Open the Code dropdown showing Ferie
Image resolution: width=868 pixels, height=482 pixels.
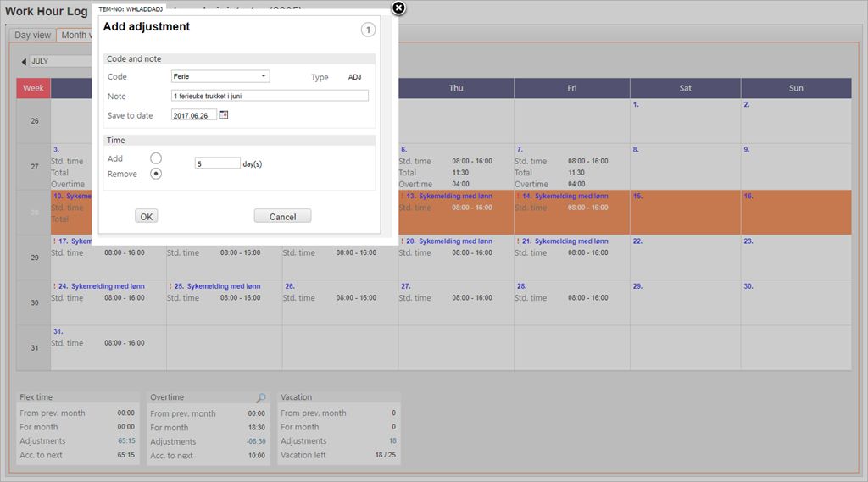(x=220, y=76)
